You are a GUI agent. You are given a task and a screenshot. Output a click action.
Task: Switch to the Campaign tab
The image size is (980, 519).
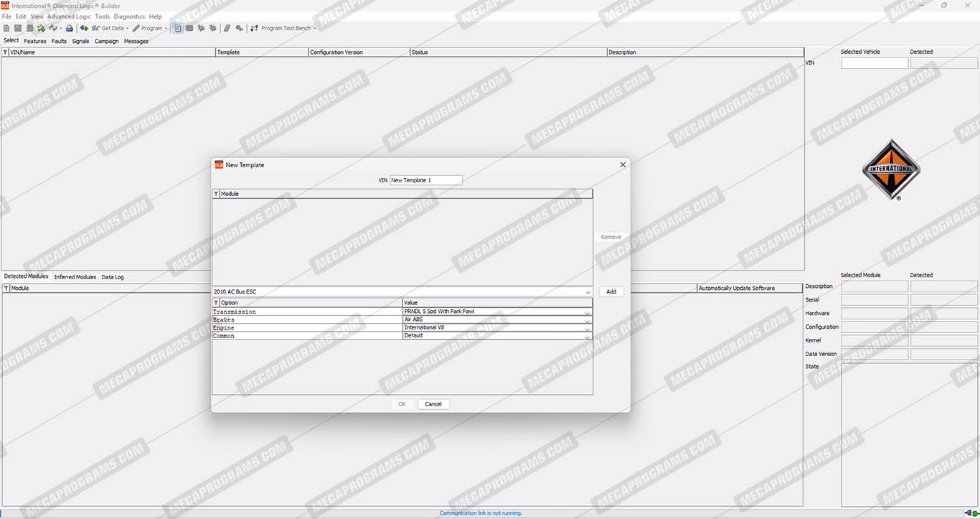(x=107, y=41)
